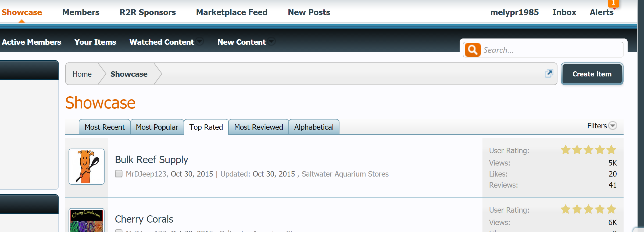Click Bulk Reef Supply star rating
This screenshot has height=232, width=644.
coord(588,150)
